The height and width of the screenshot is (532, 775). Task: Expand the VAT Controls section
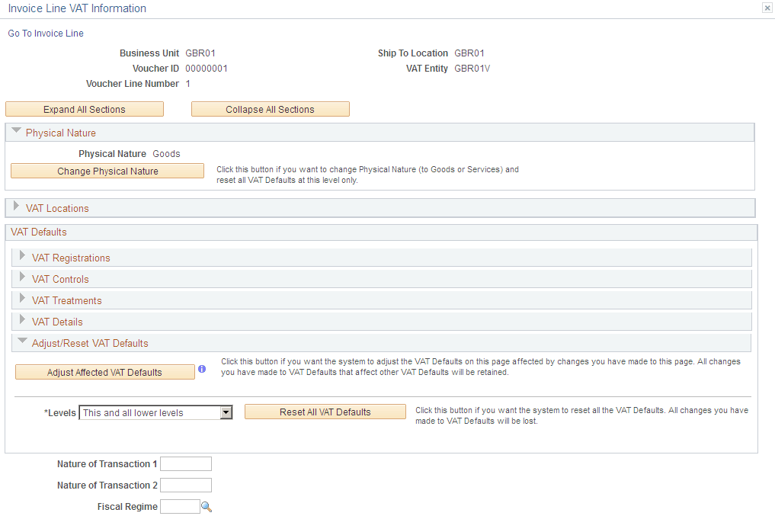21,279
